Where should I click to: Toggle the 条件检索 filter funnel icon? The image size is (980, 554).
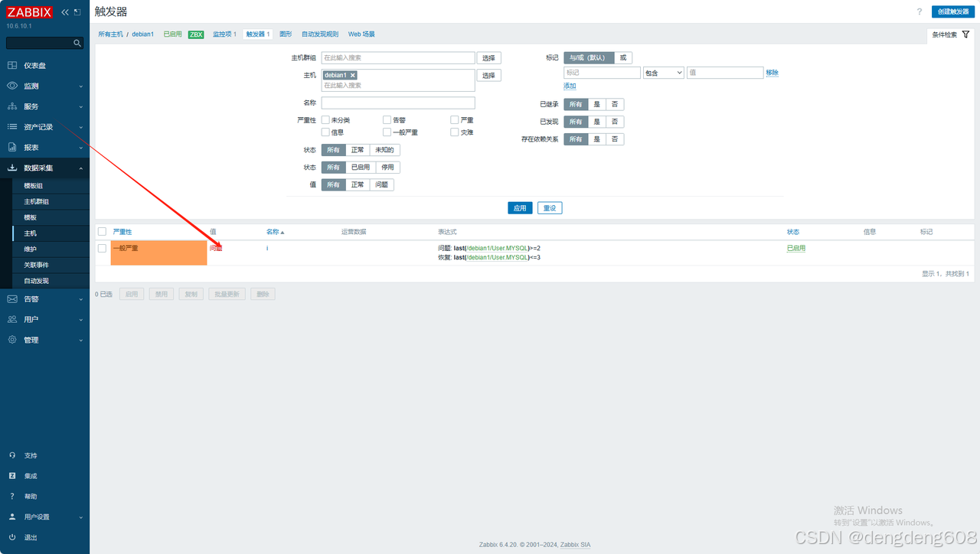tap(965, 34)
